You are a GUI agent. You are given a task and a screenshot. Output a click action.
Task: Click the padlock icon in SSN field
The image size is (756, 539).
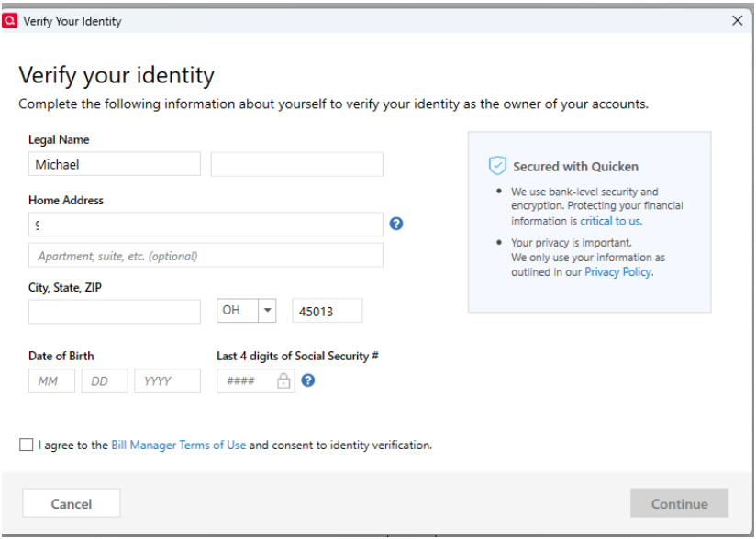pos(283,381)
